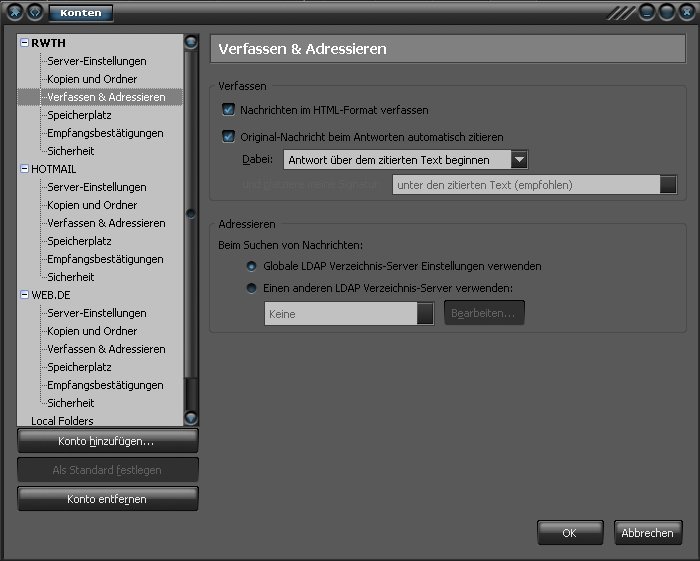The width and height of the screenshot is (700, 561).
Task: Click the Bearbeiten button
Action: (x=484, y=313)
